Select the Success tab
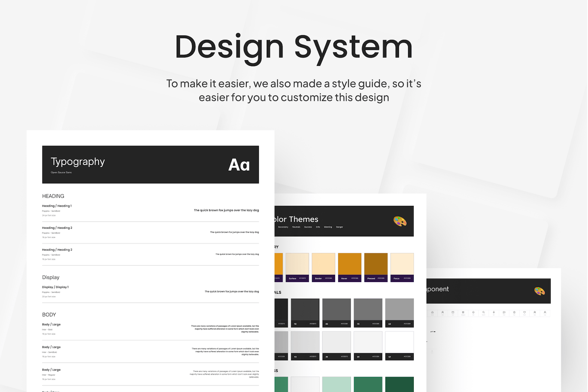This screenshot has width=588, height=392. coord(308,227)
